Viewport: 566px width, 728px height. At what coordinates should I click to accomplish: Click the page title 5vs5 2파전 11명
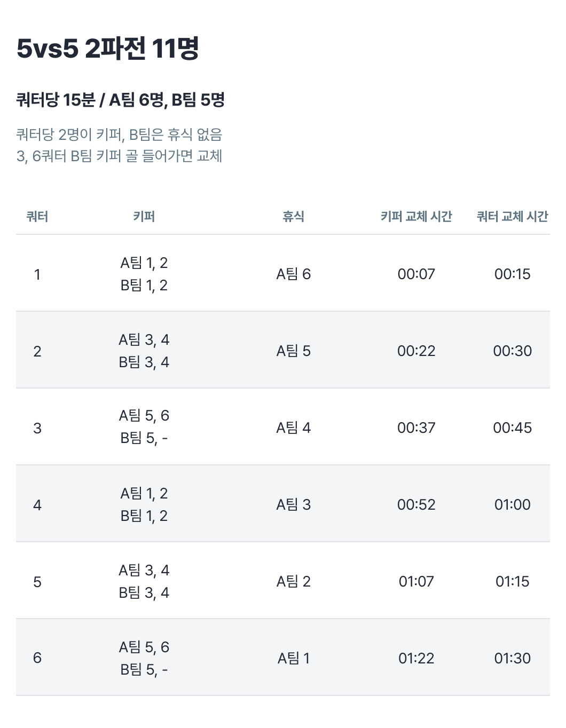click(108, 49)
